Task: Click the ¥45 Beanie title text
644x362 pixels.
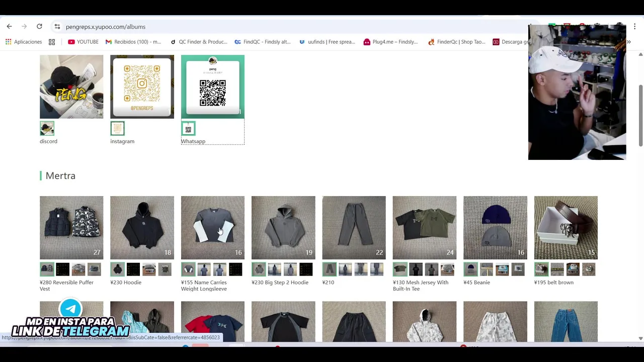Action: point(476,283)
